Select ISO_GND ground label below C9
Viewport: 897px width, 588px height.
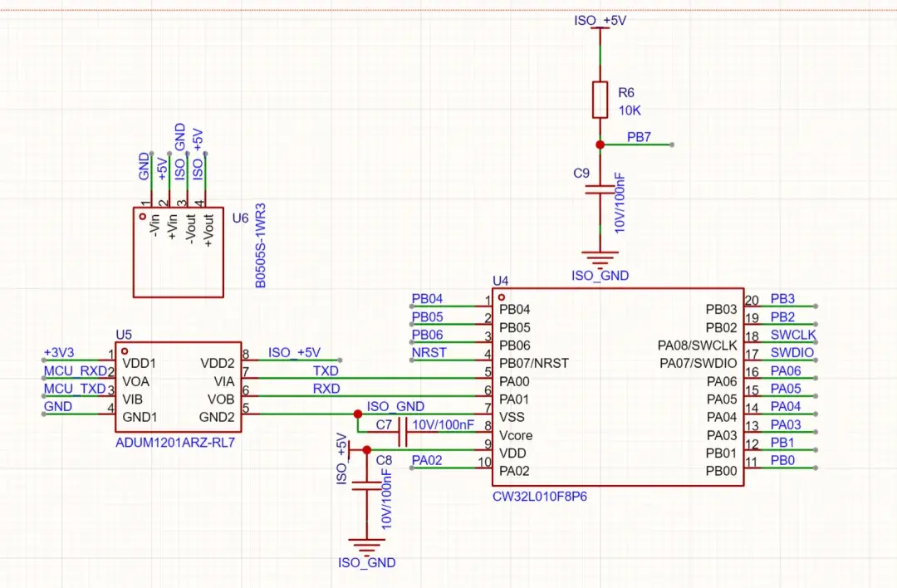tap(600, 276)
